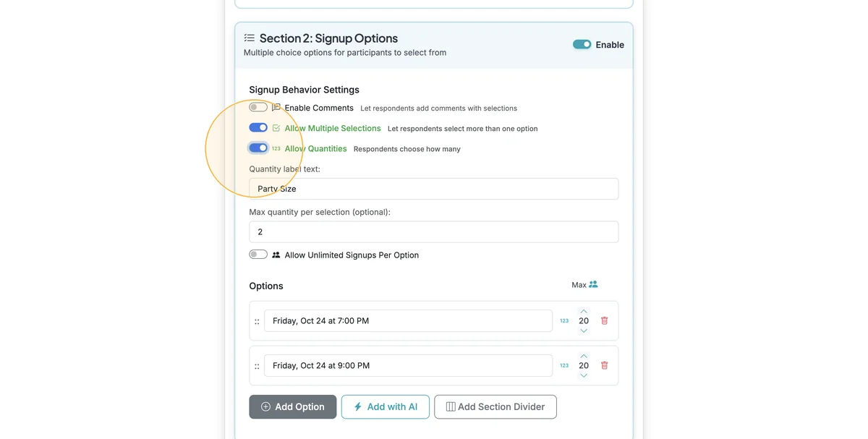Grab the drag handle for 9:00 PM option
868x439 pixels.
pyautogui.click(x=257, y=366)
